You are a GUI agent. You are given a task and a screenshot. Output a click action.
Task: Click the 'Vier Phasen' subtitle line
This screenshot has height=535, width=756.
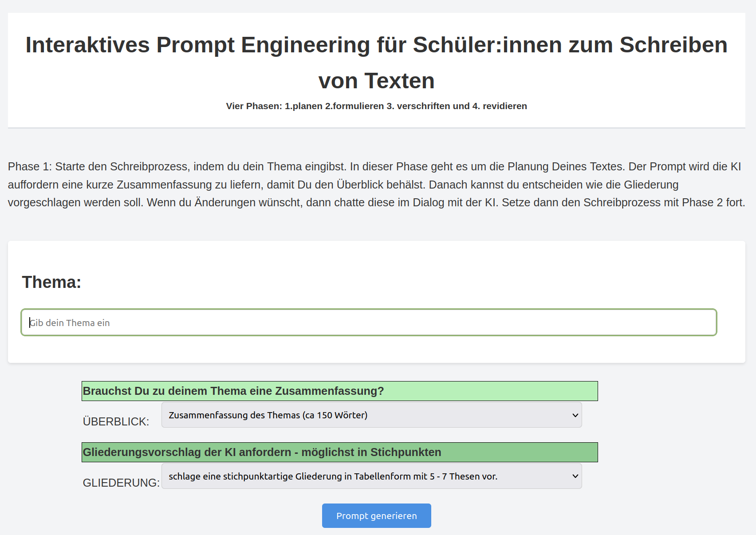(x=376, y=106)
